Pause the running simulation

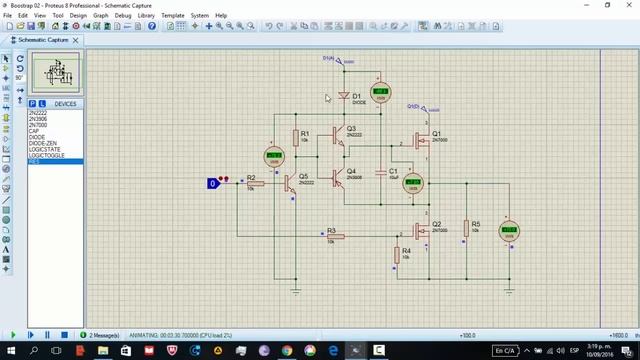pyautogui.click(x=47, y=335)
